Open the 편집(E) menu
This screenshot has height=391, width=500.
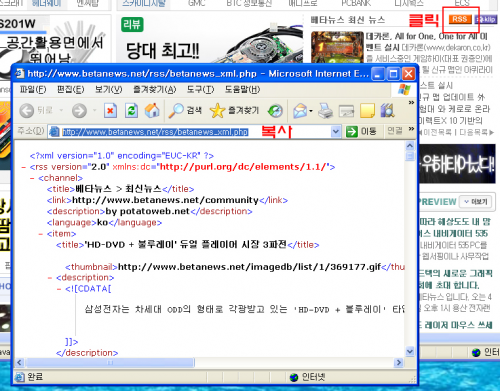(71, 89)
